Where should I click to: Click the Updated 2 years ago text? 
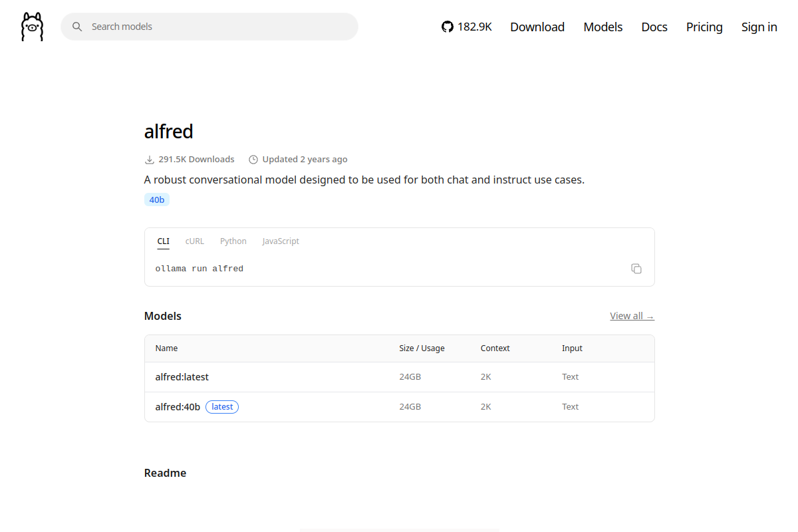(305, 160)
